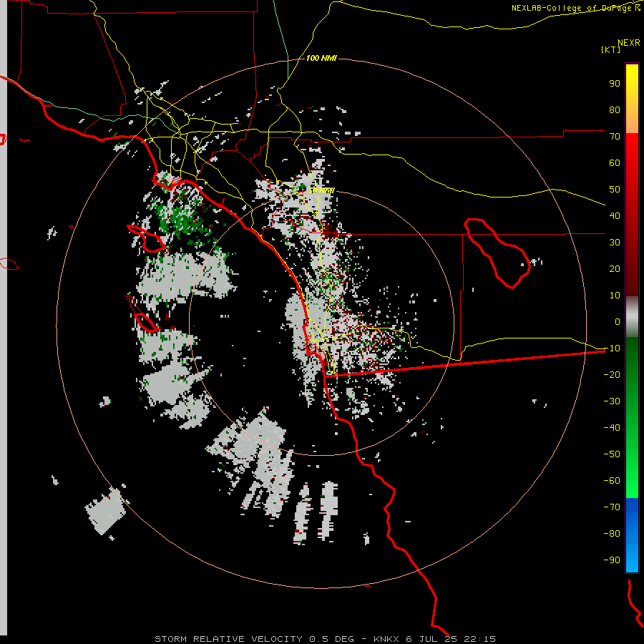The height and width of the screenshot is (644, 644).
Task: Click the "50 NMI" range ring label
Action: [x=321, y=190]
